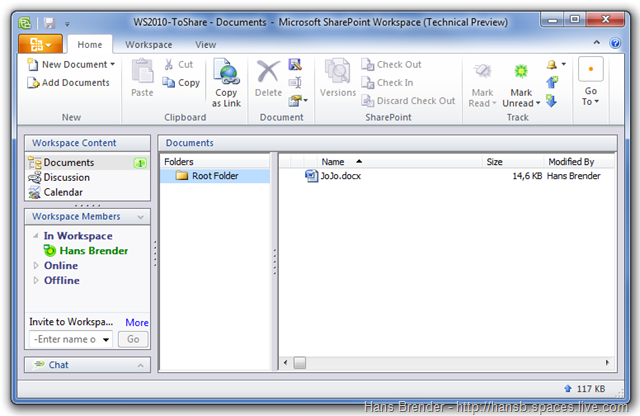Click the Copy as Link icon
Screen dimensions: 640x416
click(x=226, y=73)
